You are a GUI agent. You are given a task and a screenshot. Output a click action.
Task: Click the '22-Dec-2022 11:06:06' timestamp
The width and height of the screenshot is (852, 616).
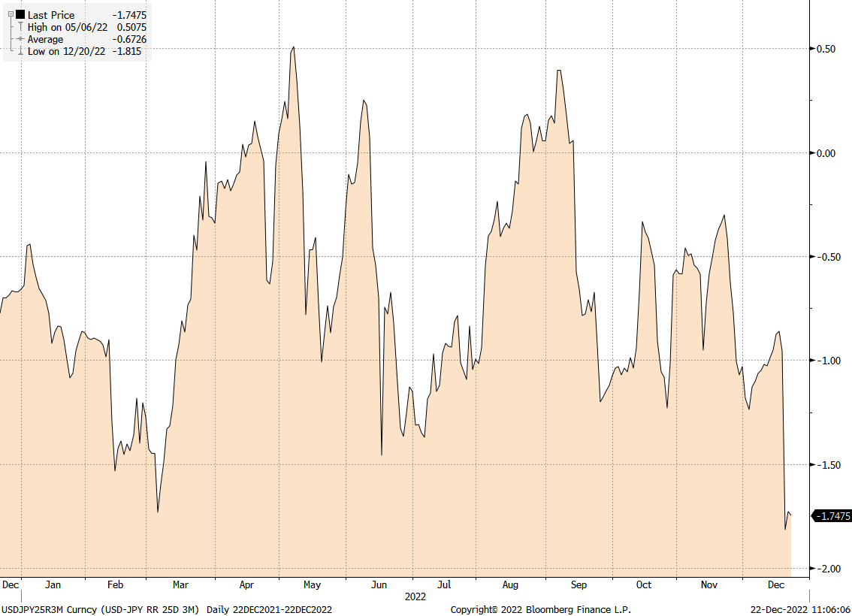coord(800,609)
